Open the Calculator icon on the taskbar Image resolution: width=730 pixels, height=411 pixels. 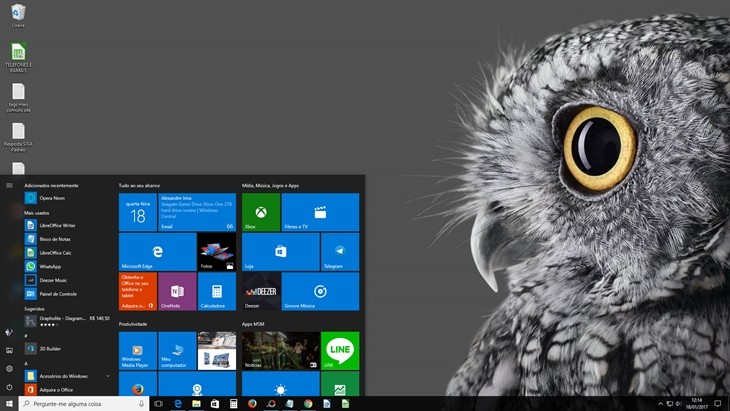pos(233,404)
